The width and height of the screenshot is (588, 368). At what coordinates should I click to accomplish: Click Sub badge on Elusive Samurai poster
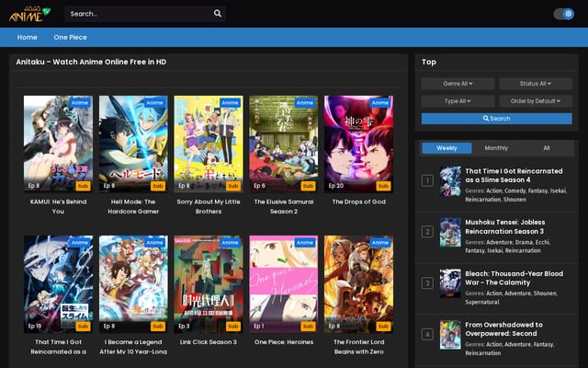[308, 186]
